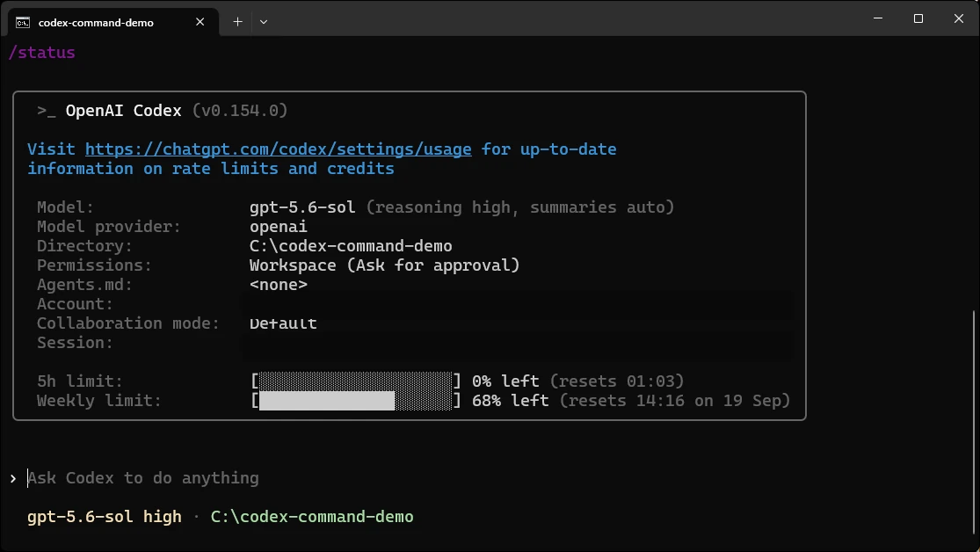The image size is (980, 552).
Task: Minimize the terminal window
Action: (x=878, y=18)
